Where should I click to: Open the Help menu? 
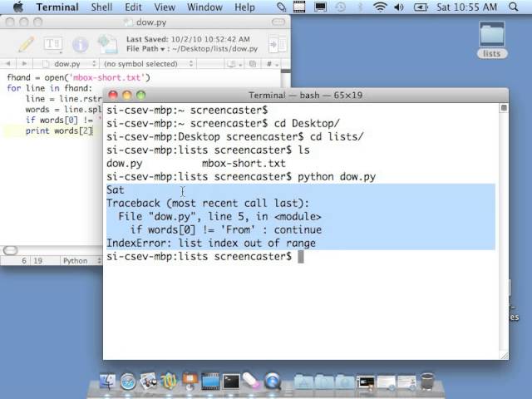tap(244, 7)
